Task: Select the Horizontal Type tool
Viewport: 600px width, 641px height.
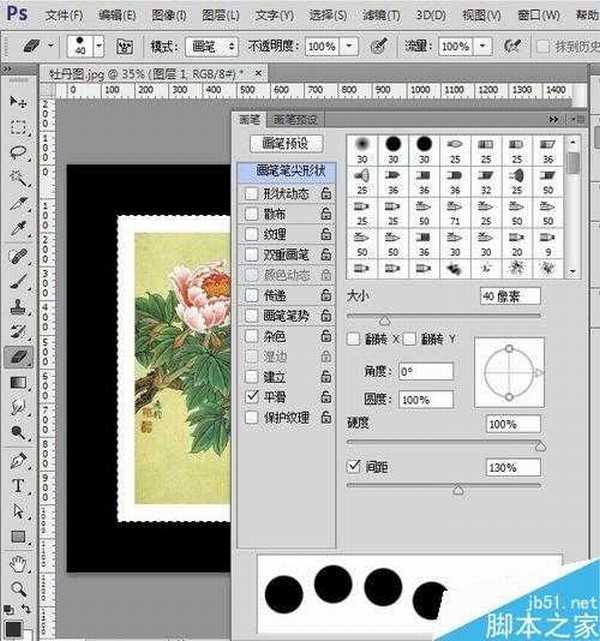Action: 18,486
